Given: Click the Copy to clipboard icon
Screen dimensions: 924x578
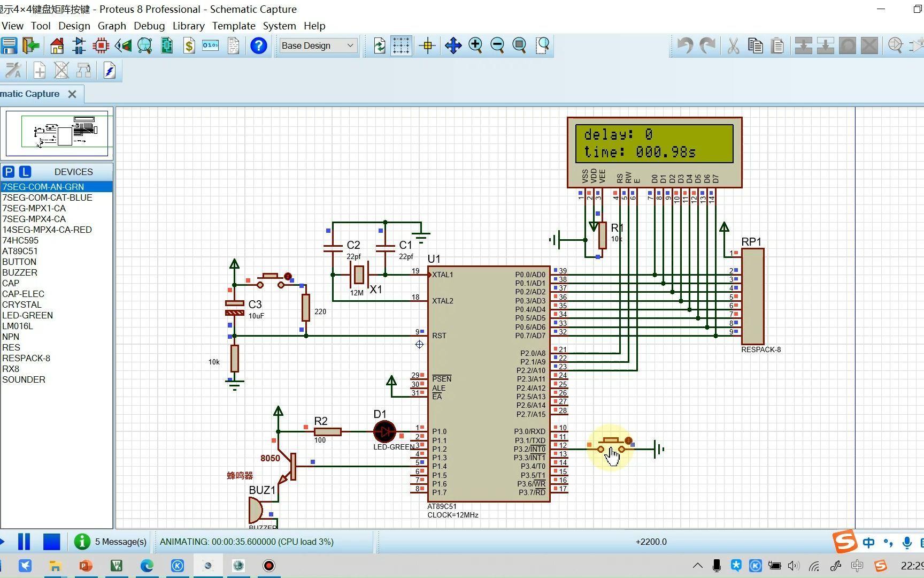Looking at the screenshot, I should point(756,45).
